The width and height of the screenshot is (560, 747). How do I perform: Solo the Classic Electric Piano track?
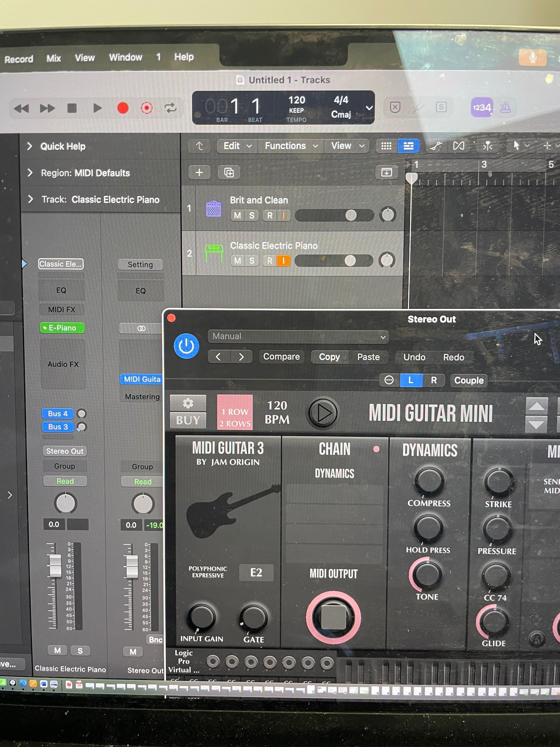pos(252,261)
